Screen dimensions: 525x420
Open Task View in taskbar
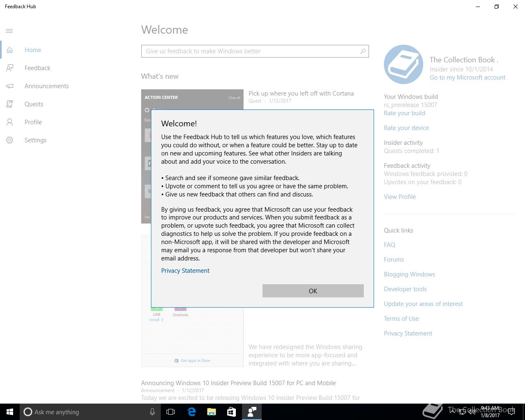pos(171,412)
